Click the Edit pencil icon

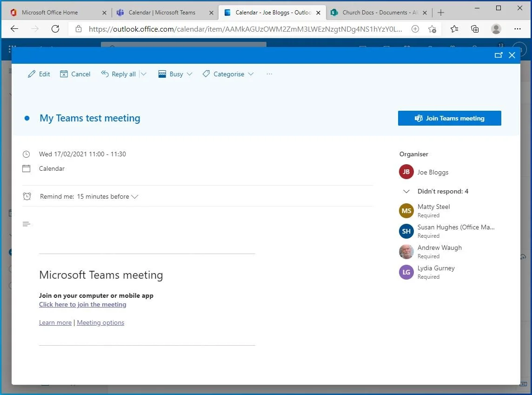click(x=32, y=74)
